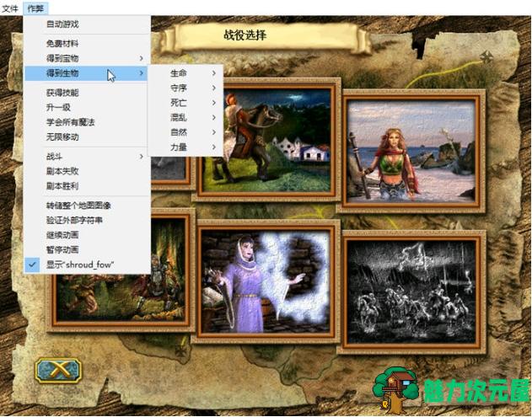Select the highlighted 得到生物 entry
This screenshot has width=532, height=417.
86,73
